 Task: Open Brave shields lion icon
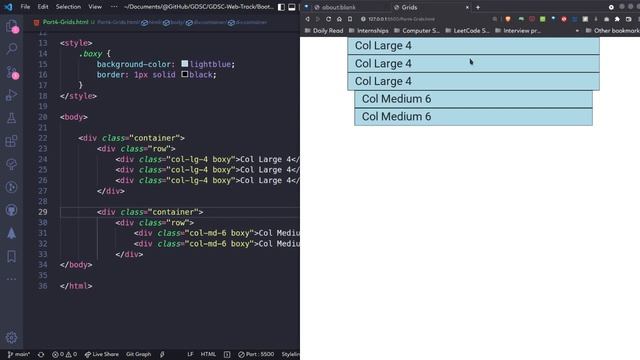coord(508,19)
